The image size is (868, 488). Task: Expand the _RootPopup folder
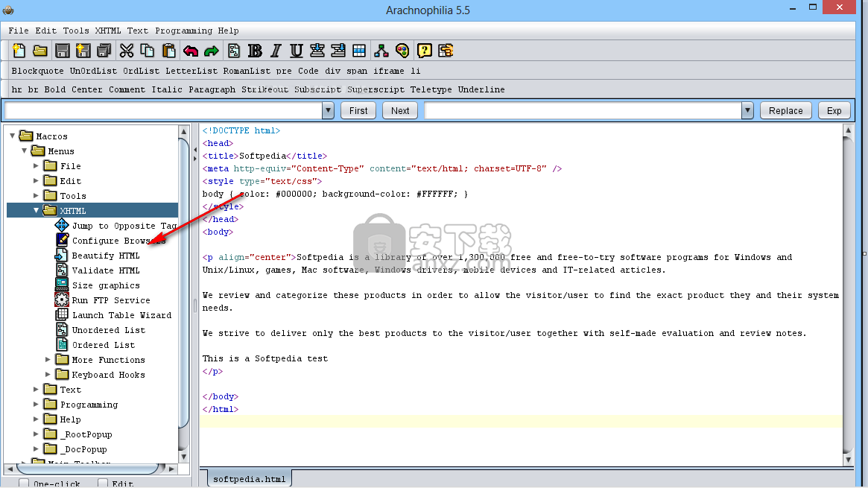36,434
